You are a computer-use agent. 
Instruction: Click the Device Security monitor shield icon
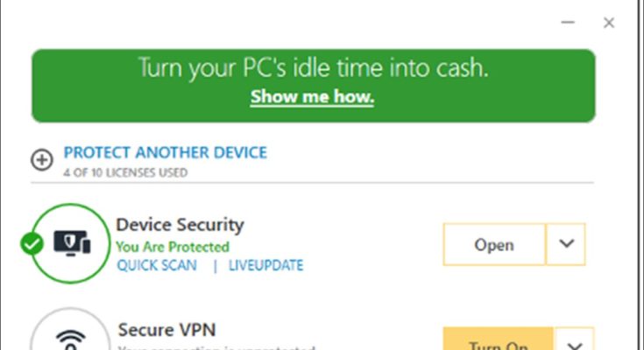[72, 243]
